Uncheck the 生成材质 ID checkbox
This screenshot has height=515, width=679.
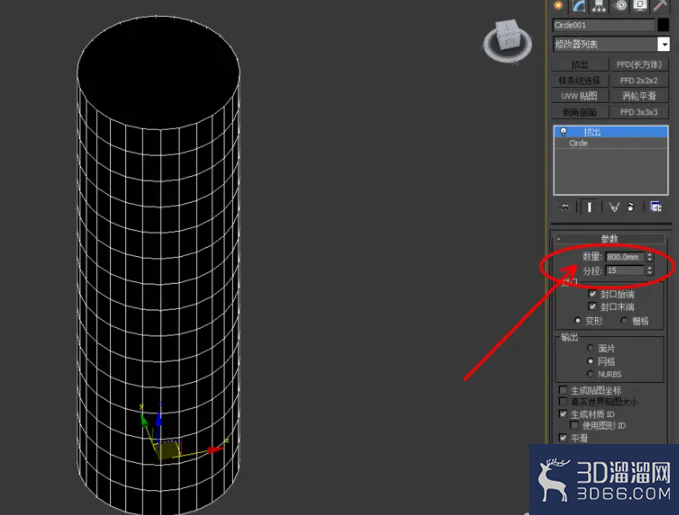tap(563, 414)
